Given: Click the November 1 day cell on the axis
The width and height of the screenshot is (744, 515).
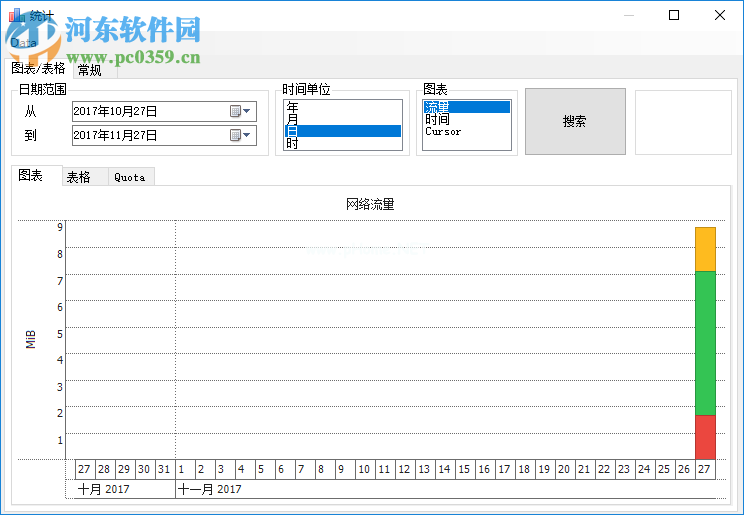Looking at the screenshot, I should click(186, 469).
